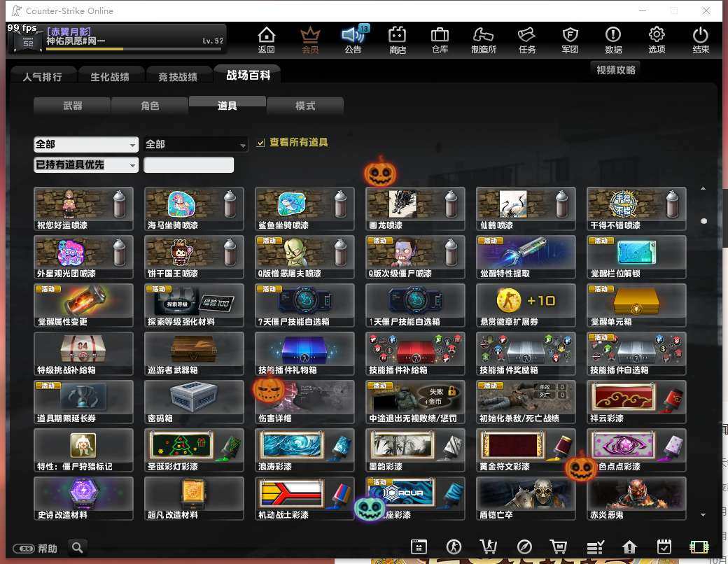Open the 军团 clan shield icon
Viewport: 728px width, 564px height.
point(570,40)
